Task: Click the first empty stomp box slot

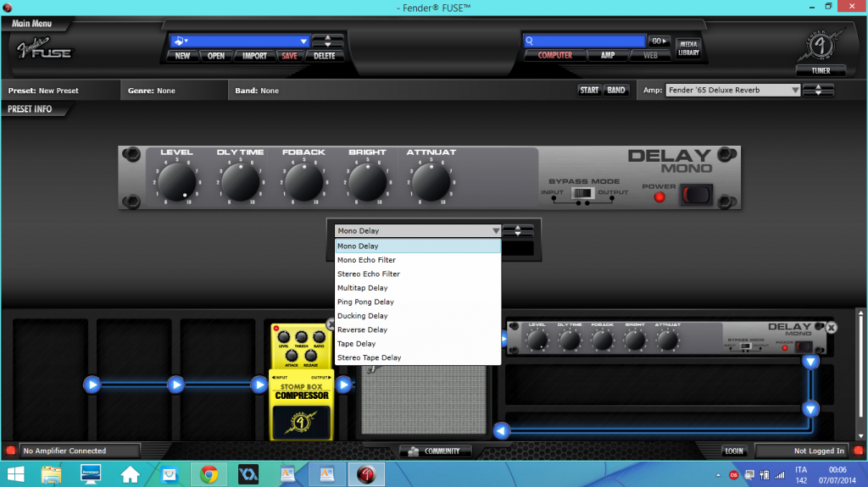Action: tap(50, 379)
